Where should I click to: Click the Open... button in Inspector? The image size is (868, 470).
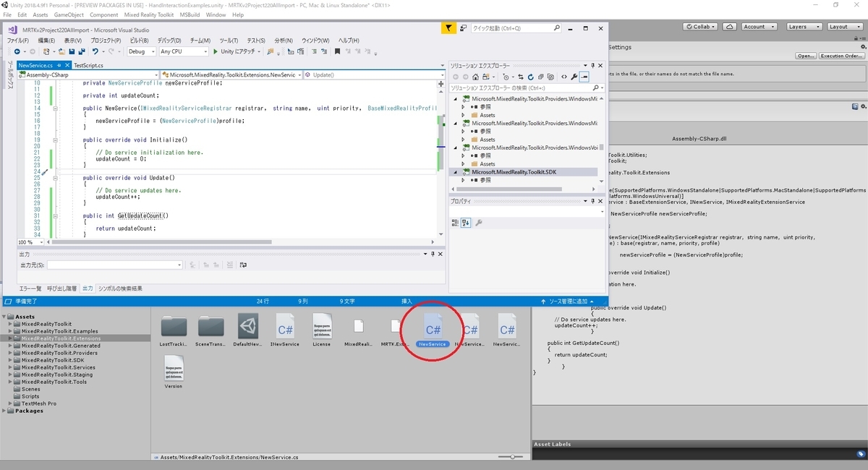[806, 56]
